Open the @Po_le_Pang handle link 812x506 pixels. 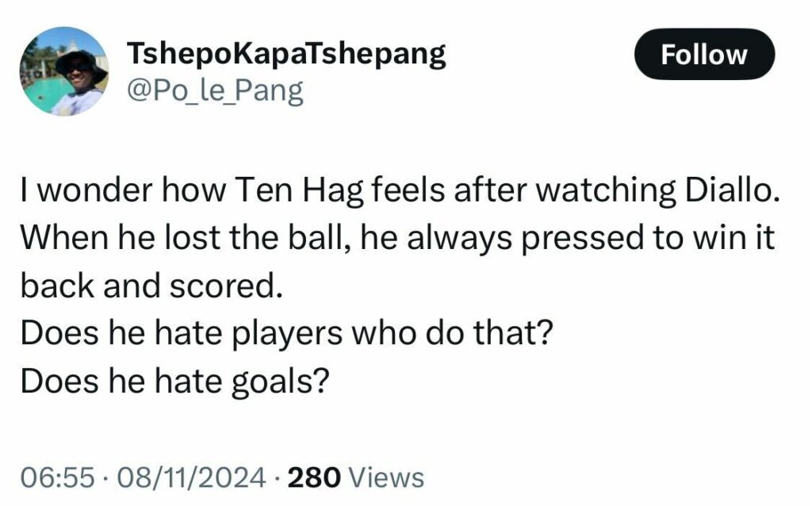pyautogui.click(x=214, y=91)
